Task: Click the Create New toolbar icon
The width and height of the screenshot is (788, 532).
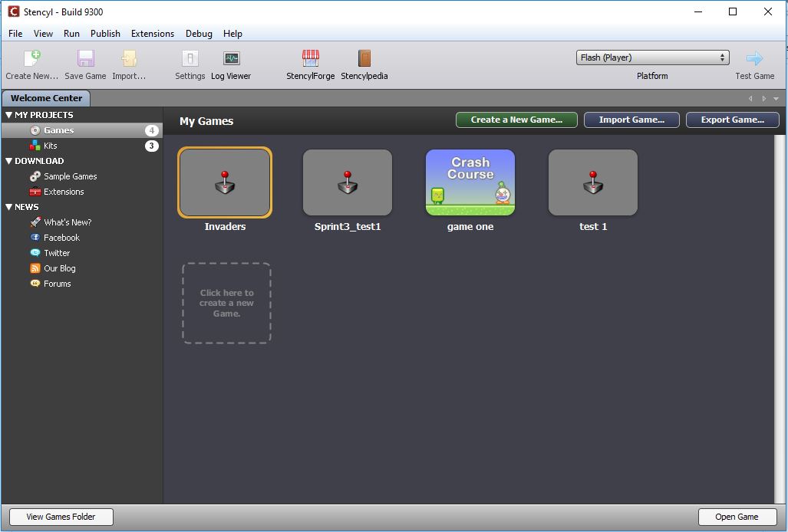Action: [32, 58]
